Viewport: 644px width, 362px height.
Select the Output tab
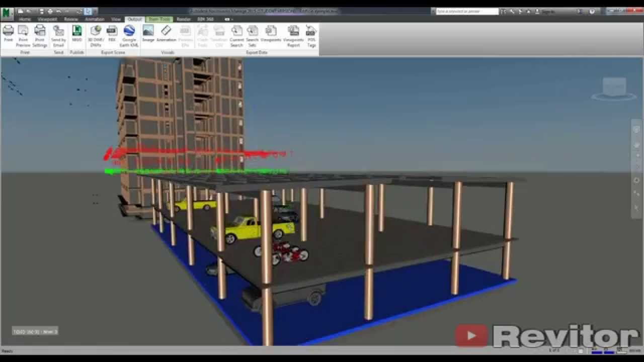134,19
